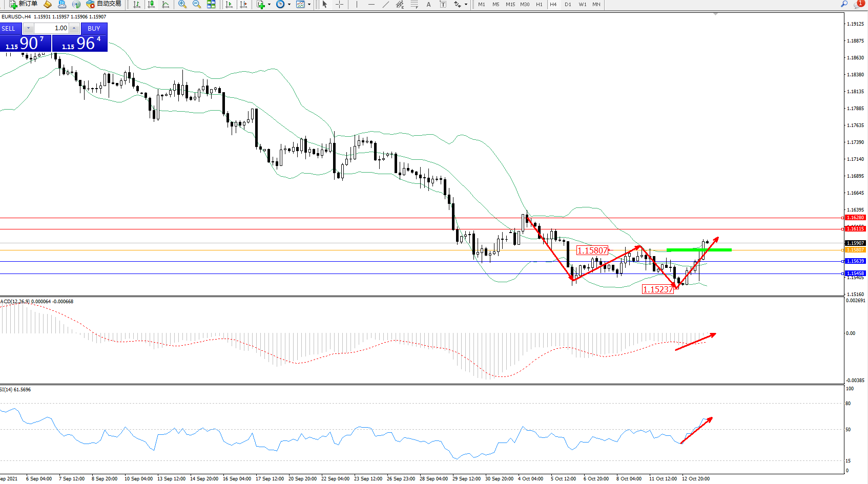
Task: Open the templates dropdown arrow
Action: 309,4
